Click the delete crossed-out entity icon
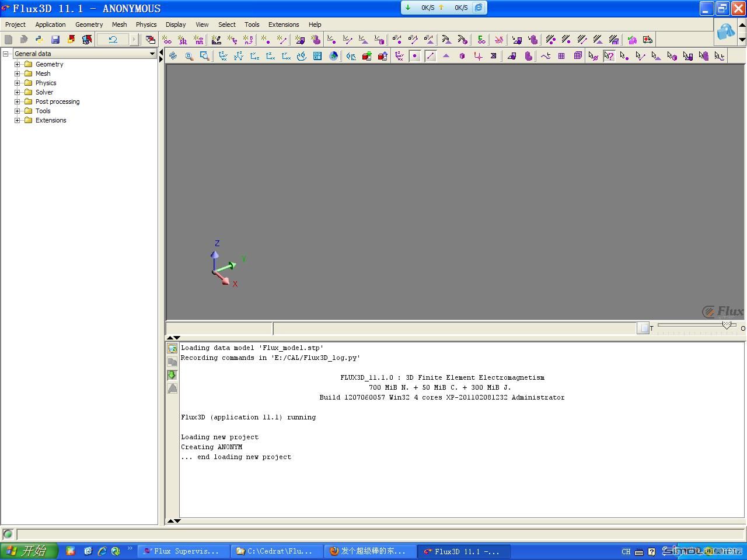The height and width of the screenshot is (560, 747). click(499, 40)
